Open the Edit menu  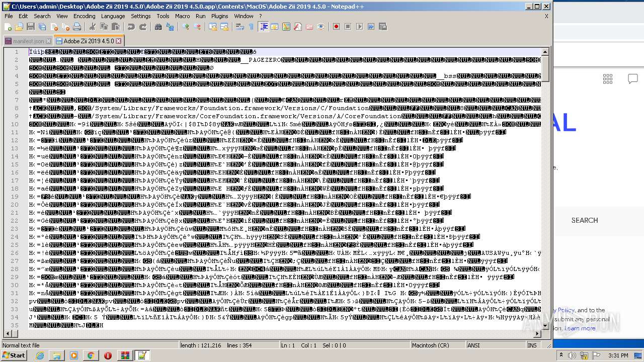click(23, 16)
